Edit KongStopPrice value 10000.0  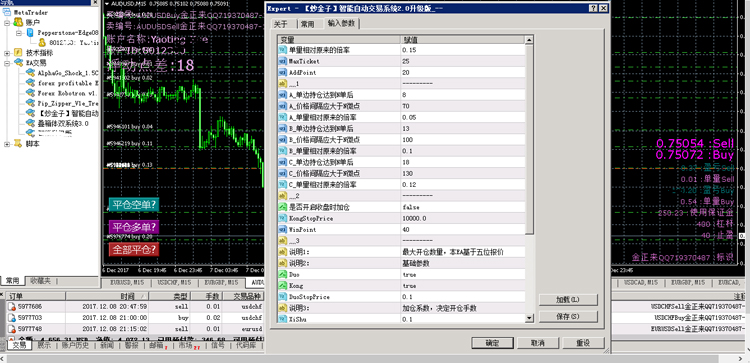pos(463,218)
